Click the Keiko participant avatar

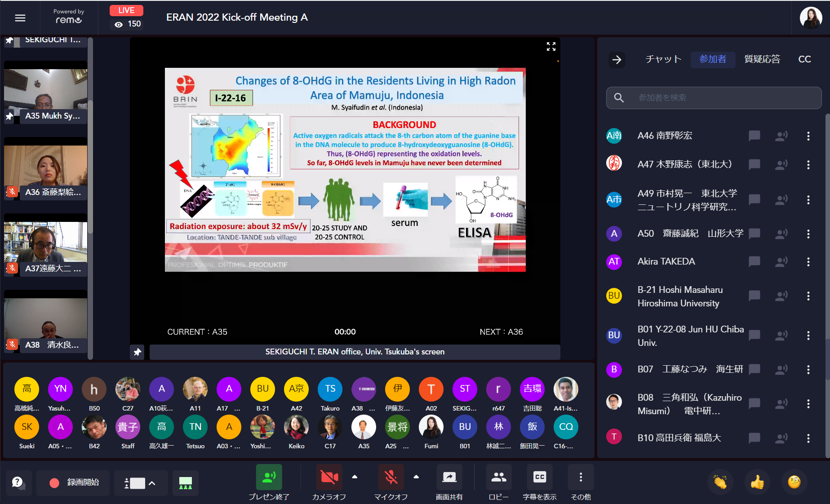[x=297, y=427]
